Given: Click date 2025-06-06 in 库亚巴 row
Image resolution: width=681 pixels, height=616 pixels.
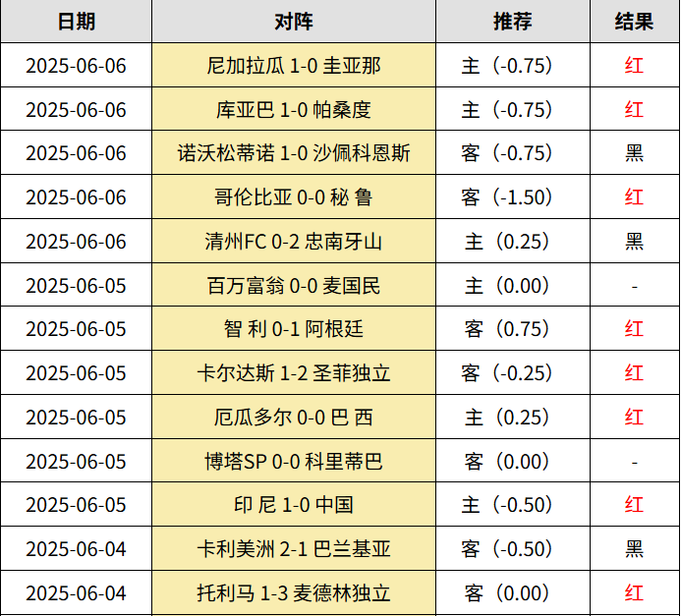Looking at the screenshot, I should point(76,110).
